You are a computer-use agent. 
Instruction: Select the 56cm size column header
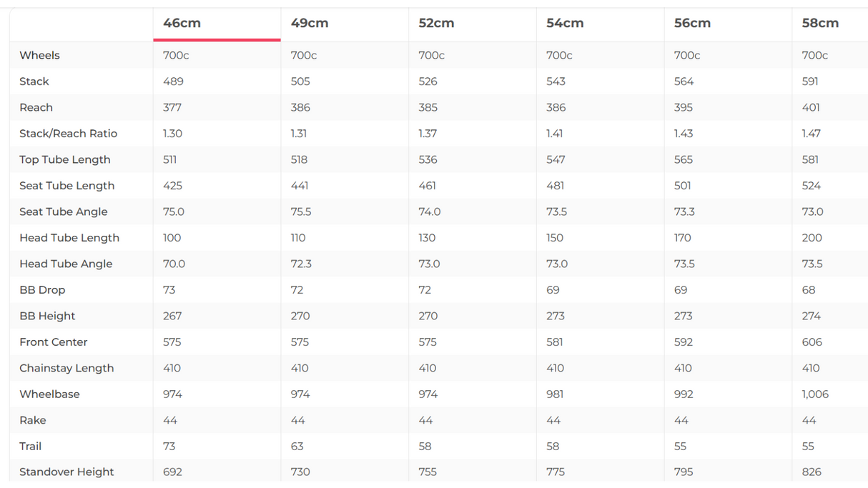click(692, 23)
